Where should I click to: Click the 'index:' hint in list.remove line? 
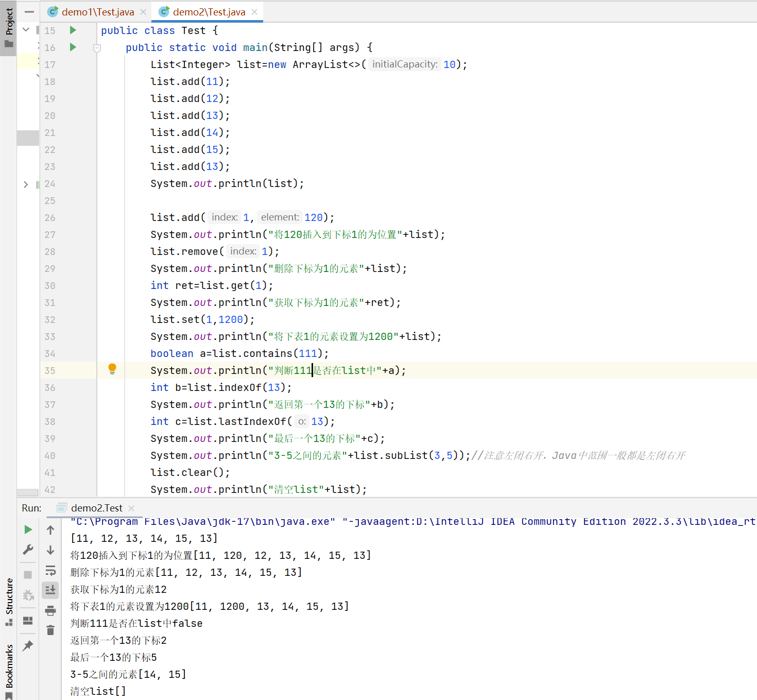243,251
